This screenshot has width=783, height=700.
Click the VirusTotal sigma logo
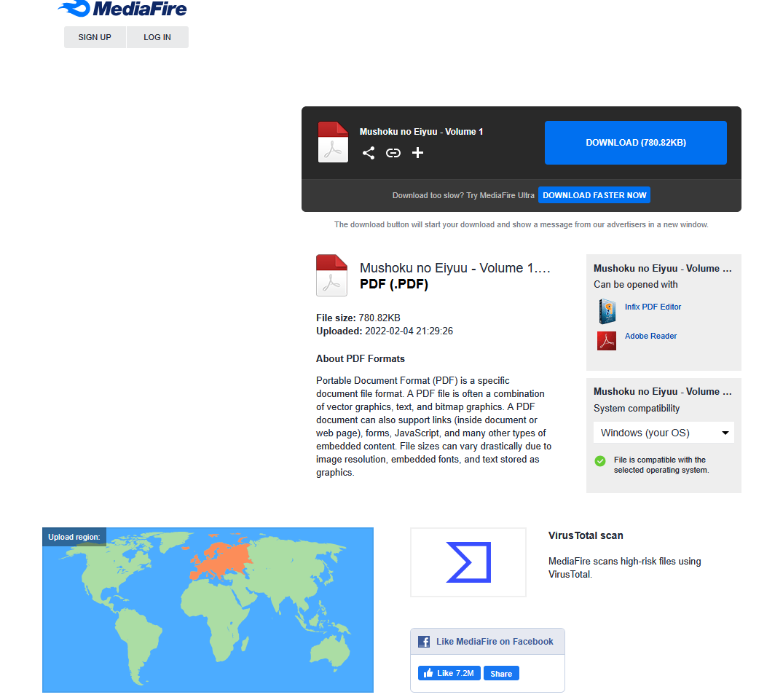[468, 562]
